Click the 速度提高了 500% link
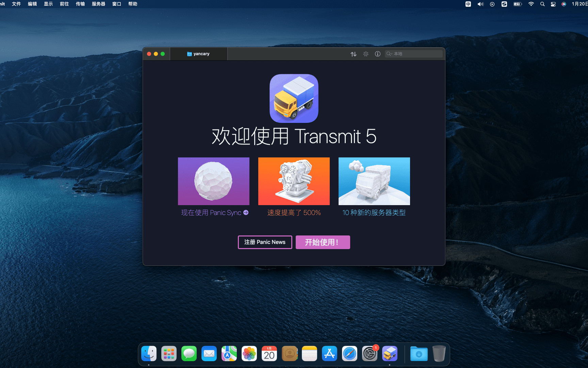 (294, 213)
